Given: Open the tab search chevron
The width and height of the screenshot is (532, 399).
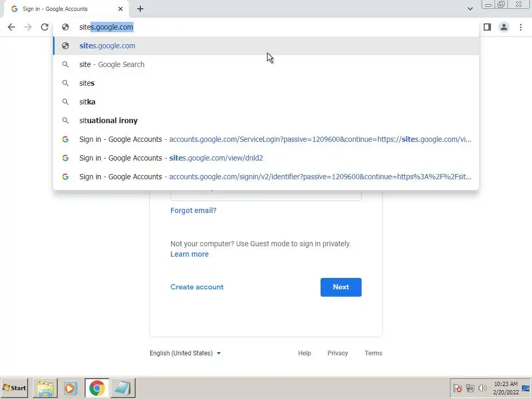Looking at the screenshot, I should click(x=470, y=9).
